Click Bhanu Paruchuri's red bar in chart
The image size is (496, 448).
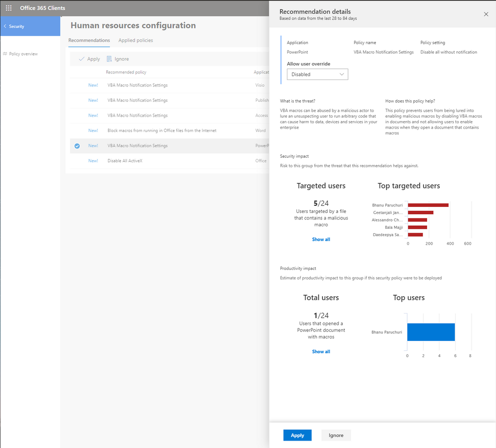(428, 205)
